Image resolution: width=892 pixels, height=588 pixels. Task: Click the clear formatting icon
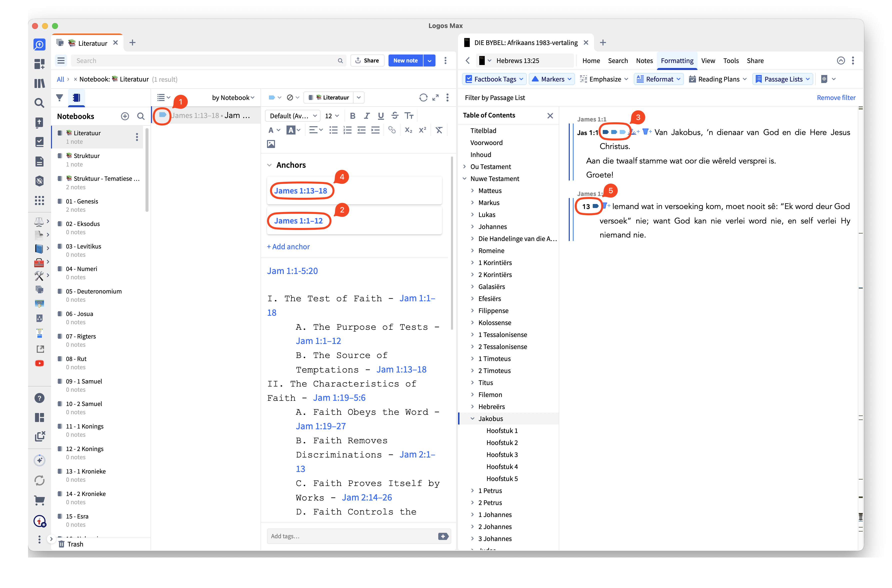[x=439, y=130]
